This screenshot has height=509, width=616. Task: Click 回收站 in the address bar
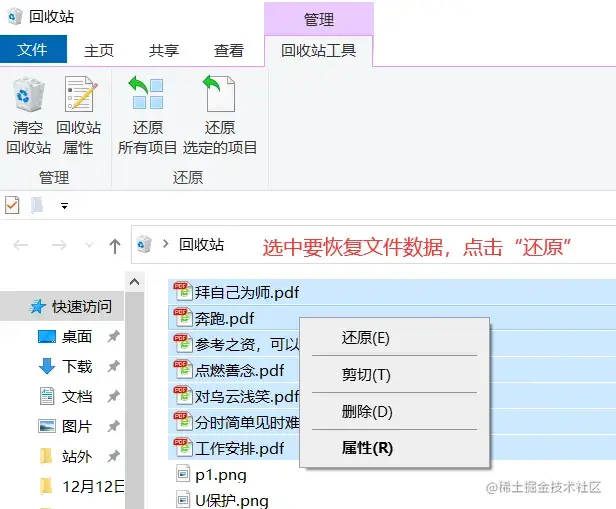pyautogui.click(x=202, y=245)
